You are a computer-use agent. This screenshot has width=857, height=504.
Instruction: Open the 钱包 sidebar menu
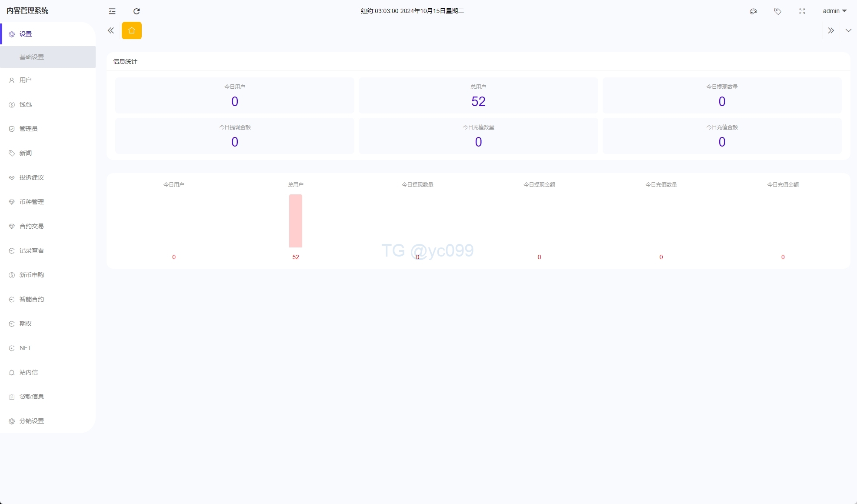[26, 104]
